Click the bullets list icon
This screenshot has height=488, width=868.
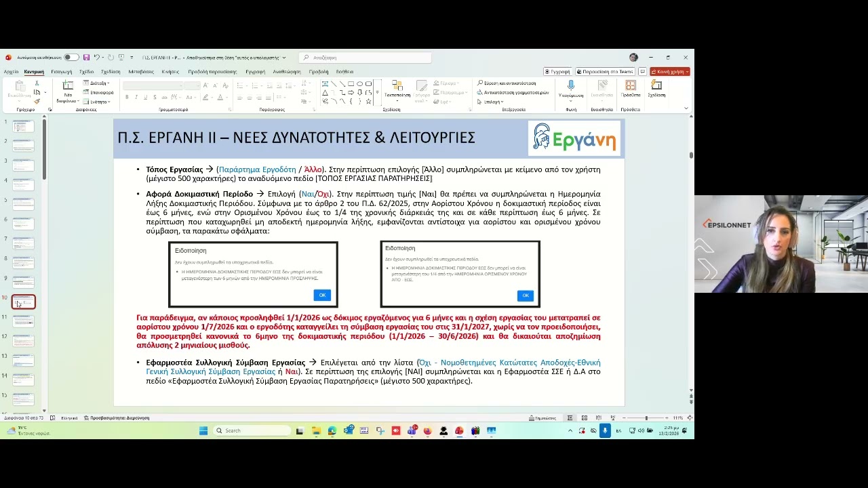(241, 85)
